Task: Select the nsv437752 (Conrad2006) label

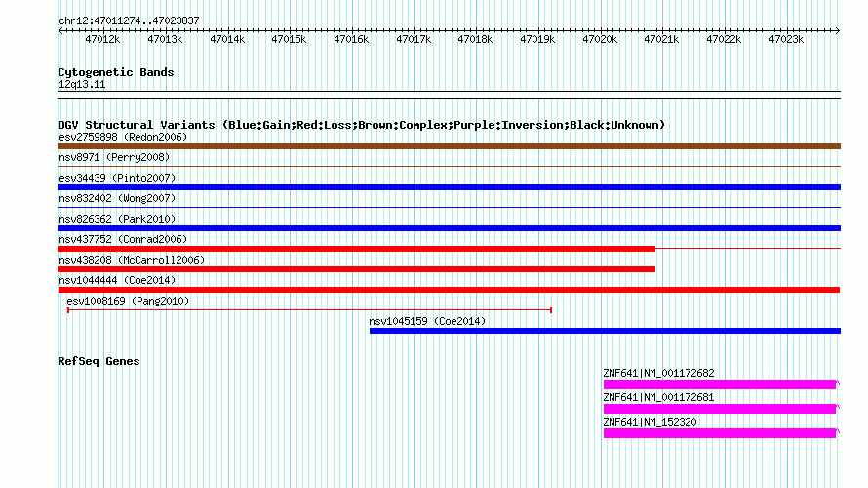Action: click(x=123, y=239)
